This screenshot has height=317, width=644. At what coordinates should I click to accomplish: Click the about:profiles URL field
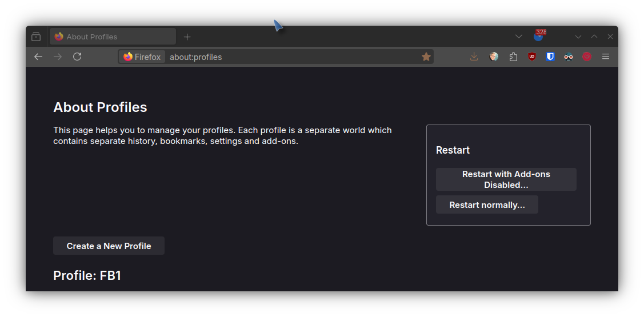293,57
